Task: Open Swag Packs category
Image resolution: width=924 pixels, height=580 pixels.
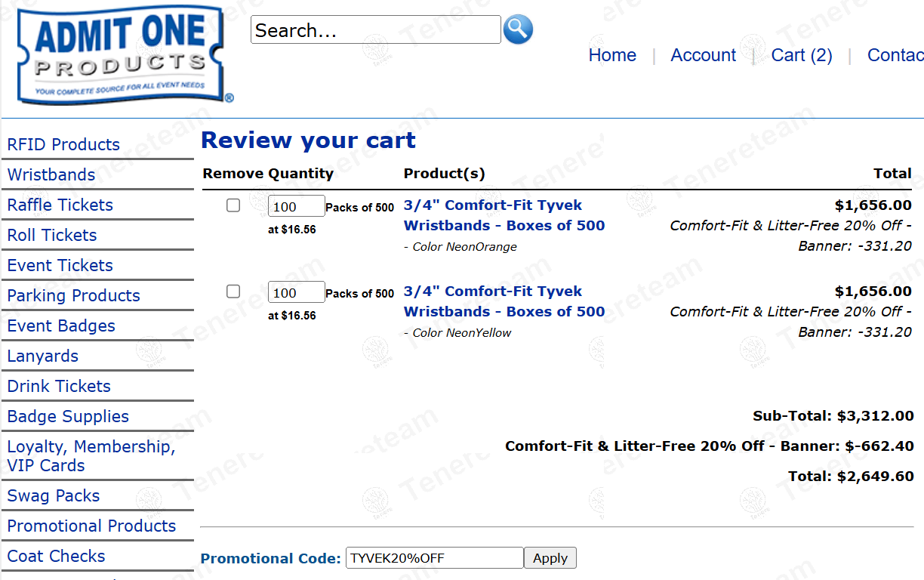Action: (x=54, y=495)
